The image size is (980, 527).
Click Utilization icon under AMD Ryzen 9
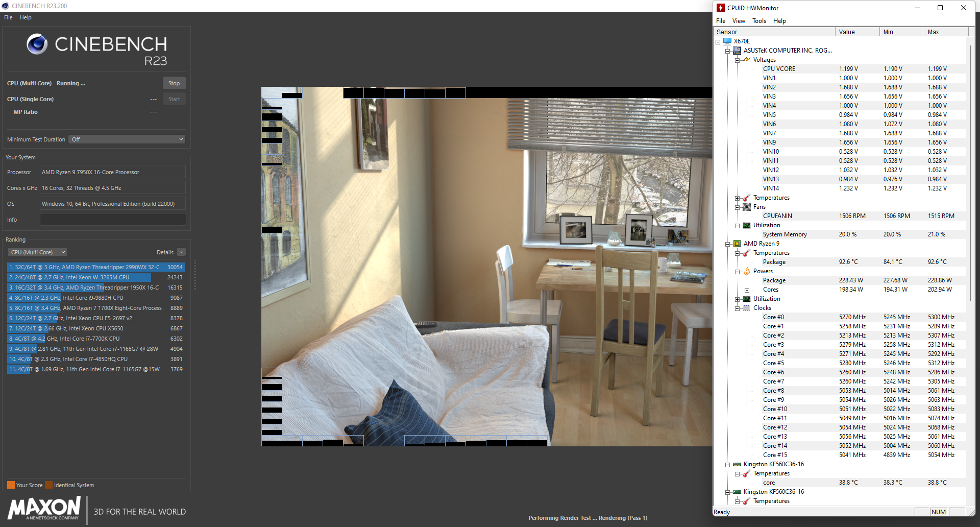747,299
